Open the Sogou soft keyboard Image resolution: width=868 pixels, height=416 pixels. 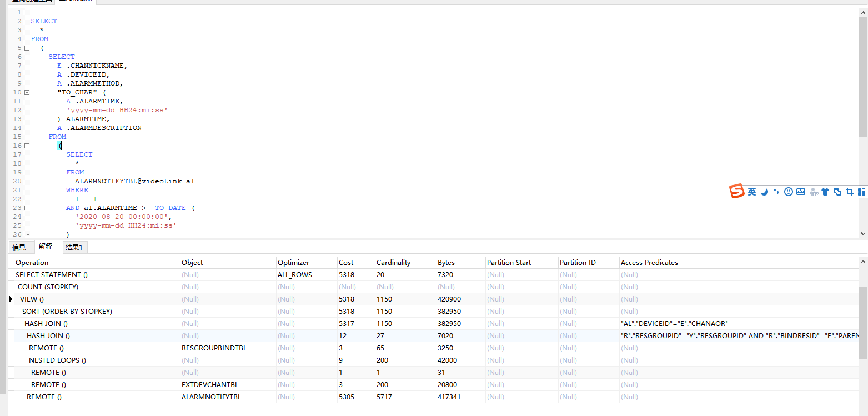[x=801, y=192]
